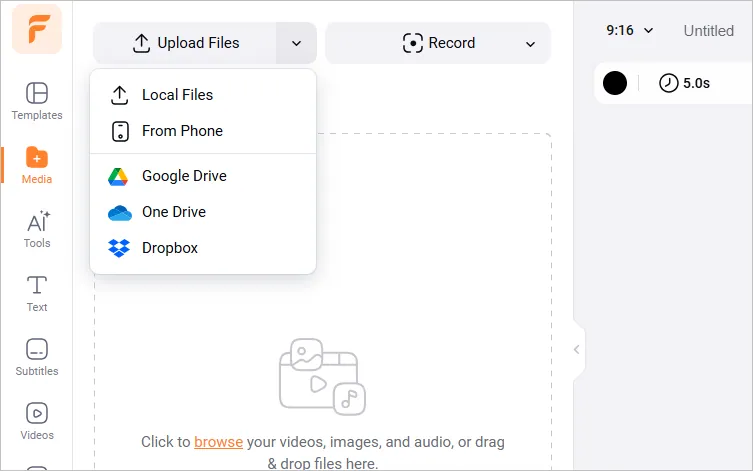Image resolution: width=753 pixels, height=471 pixels.
Task: Open the Subtitles sidebar panel
Action: coord(37,357)
